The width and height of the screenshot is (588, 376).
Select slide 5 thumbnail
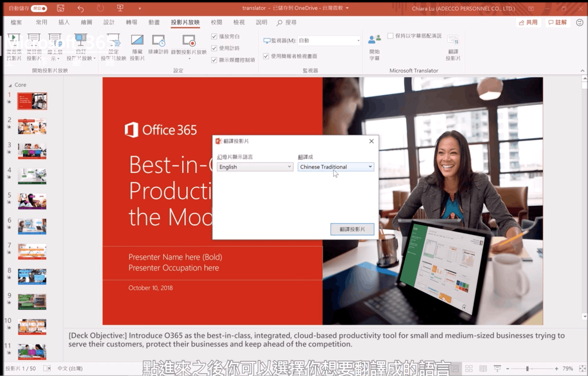32,202
